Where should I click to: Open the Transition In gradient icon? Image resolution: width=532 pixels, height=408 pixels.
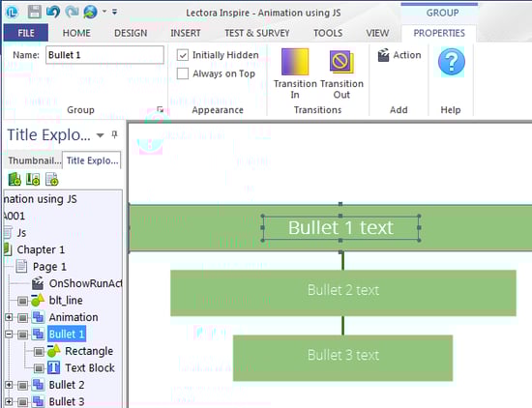click(x=295, y=62)
